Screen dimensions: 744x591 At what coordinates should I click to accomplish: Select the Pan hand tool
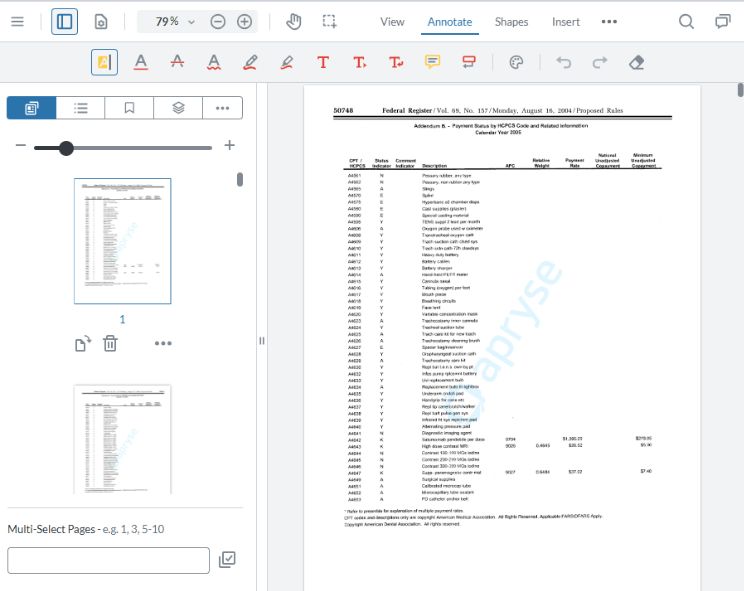294,22
